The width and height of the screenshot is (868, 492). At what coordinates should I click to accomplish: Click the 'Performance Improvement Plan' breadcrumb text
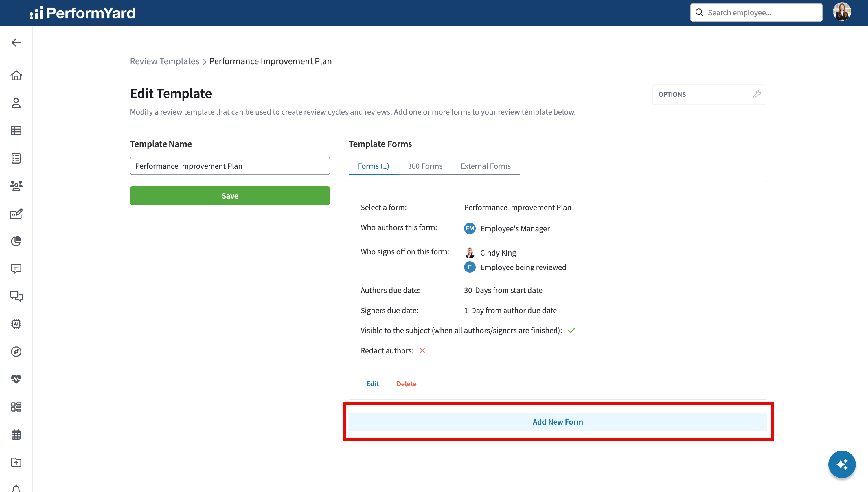tap(271, 61)
